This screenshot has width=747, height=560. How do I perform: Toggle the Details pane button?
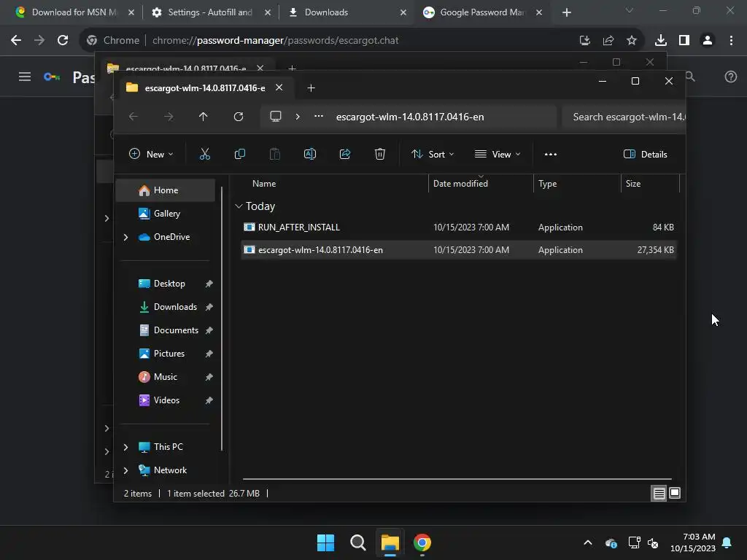645,155
